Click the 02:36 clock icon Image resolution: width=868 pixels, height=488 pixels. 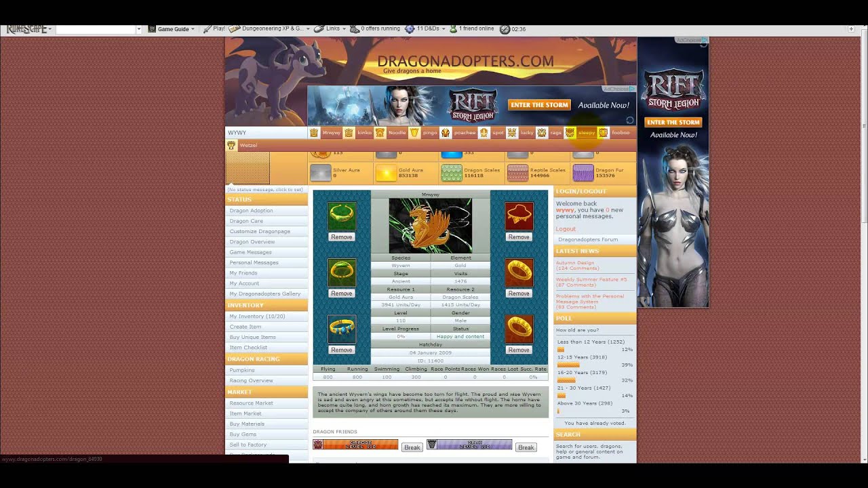click(505, 29)
